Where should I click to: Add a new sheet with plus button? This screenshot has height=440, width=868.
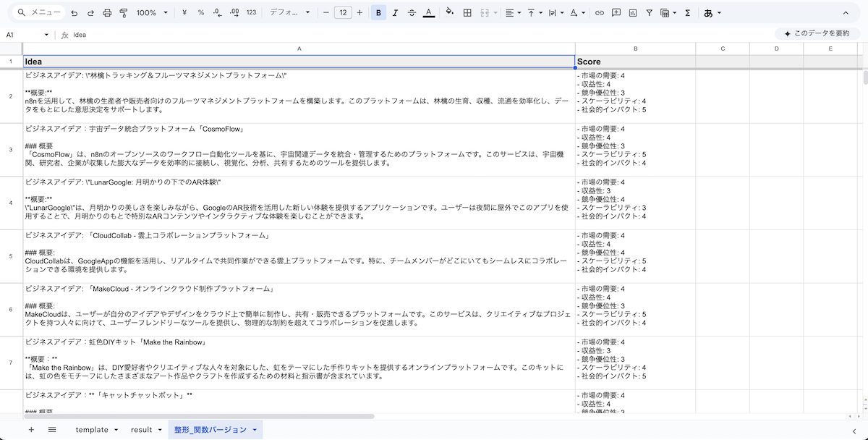coord(31,430)
